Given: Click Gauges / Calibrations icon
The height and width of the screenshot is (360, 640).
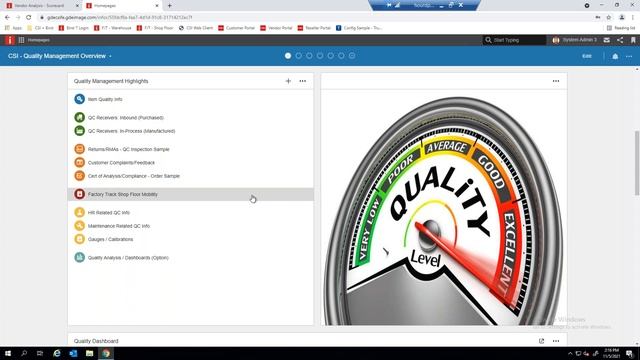Looking at the screenshot, I should (80, 239).
